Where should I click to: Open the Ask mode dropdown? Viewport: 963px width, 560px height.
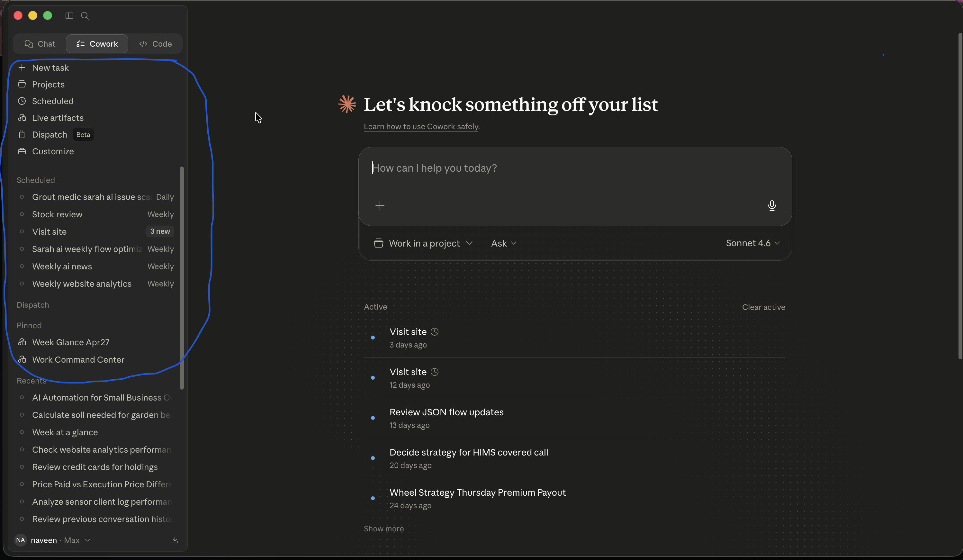click(x=504, y=243)
